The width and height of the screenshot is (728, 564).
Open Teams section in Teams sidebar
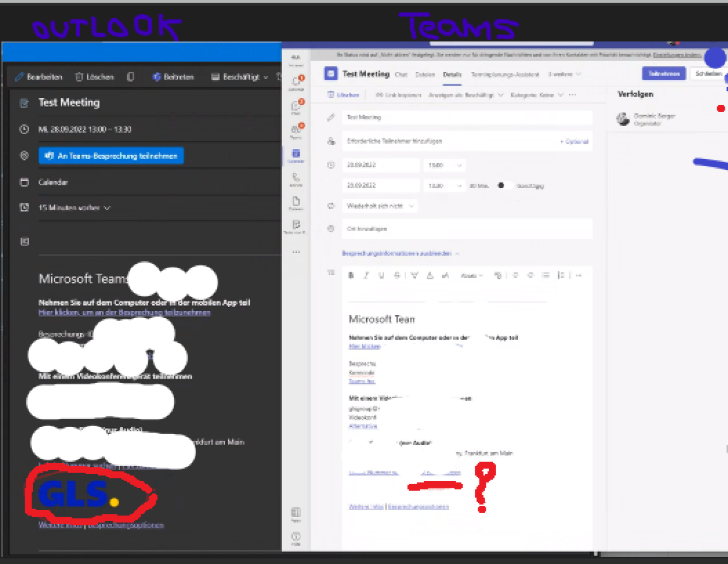(x=296, y=131)
